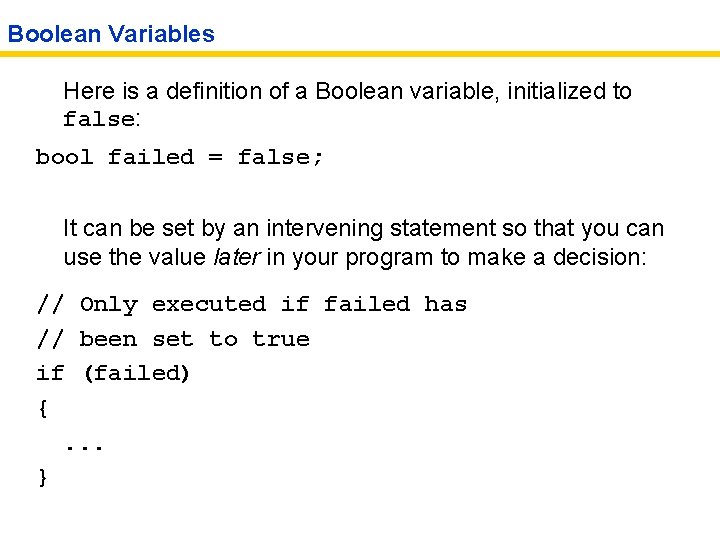Click the '...' ellipsis inside the block
This screenshot has height=540, width=720.
86,445
